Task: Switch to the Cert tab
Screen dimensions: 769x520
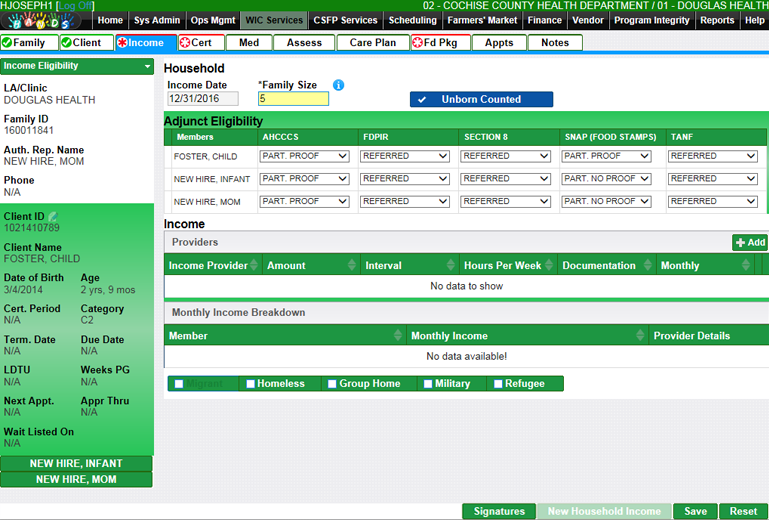Action: pyautogui.click(x=200, y=43)
